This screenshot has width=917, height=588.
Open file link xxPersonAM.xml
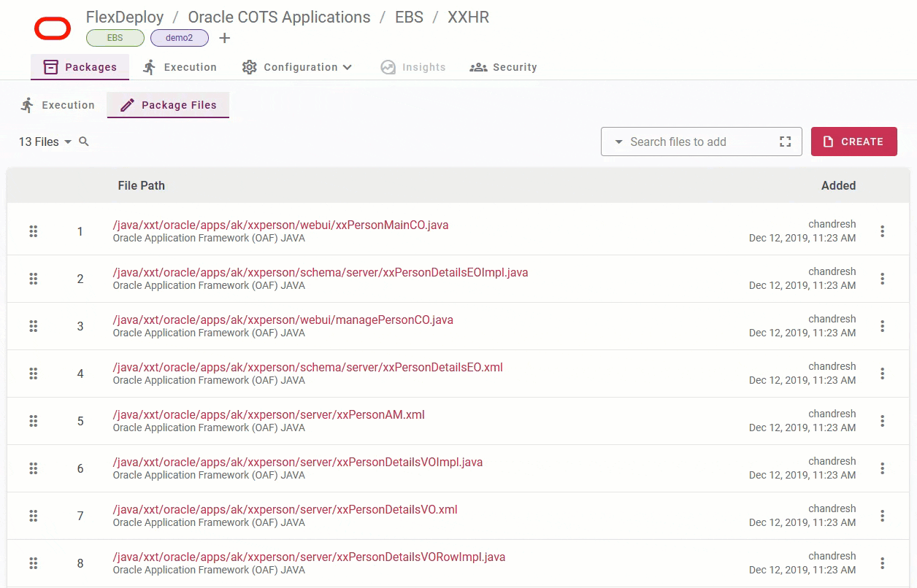[x=269, y=414]
